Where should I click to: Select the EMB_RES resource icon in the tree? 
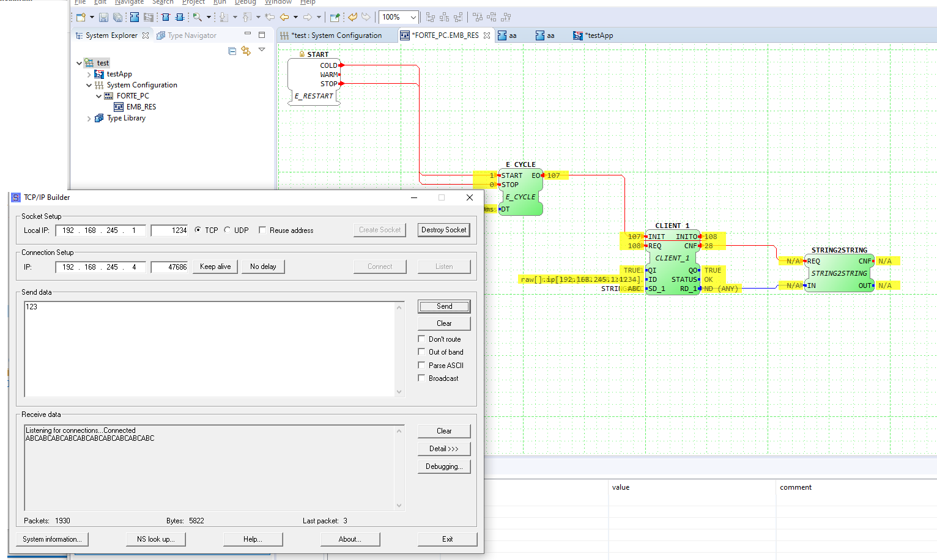tap(119, 107)
